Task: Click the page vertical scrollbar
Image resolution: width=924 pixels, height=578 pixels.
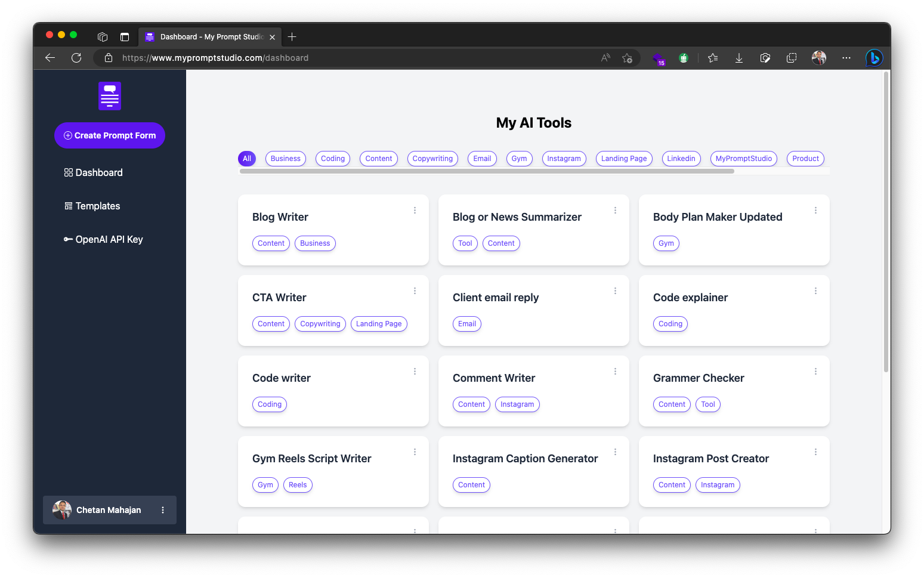Action: click(x=886, y=222)
